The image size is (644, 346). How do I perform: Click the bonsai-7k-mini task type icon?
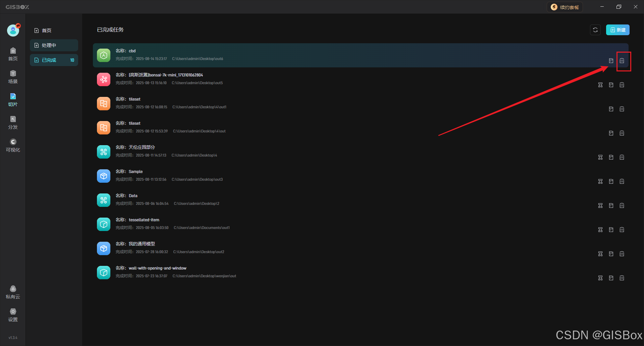pyautogui.click(x=104, y=79)
